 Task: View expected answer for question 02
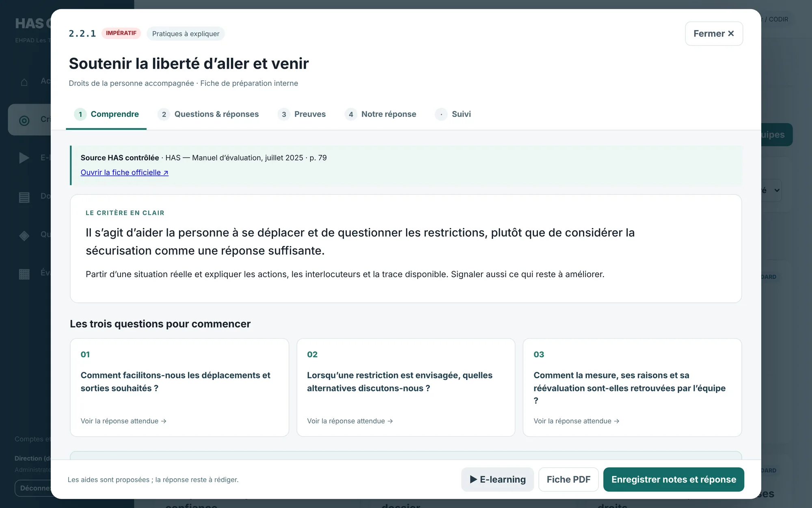point(350,421)
